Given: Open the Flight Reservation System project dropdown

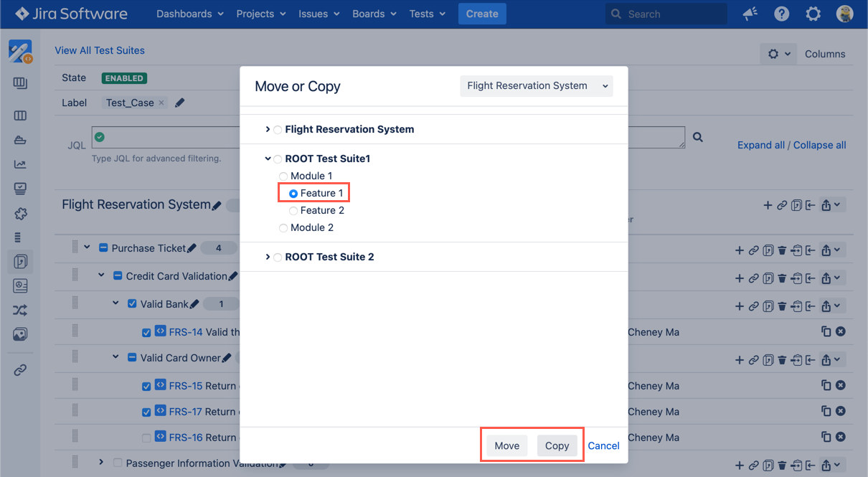Looking at the screenshot, I should click(537, 86).
